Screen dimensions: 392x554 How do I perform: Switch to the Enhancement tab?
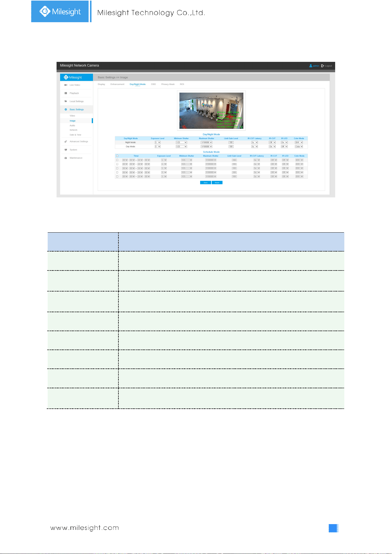118,84
